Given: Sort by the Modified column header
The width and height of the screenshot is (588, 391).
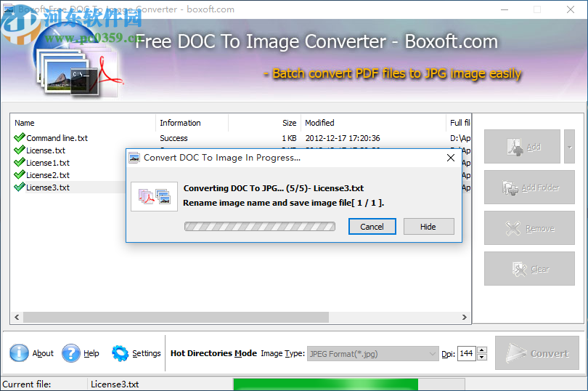Looking at the screenshot, I should 373,123.
